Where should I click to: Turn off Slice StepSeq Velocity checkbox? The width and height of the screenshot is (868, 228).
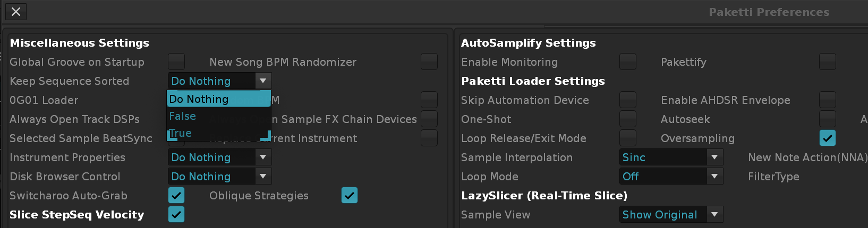[x=176, y=215]
